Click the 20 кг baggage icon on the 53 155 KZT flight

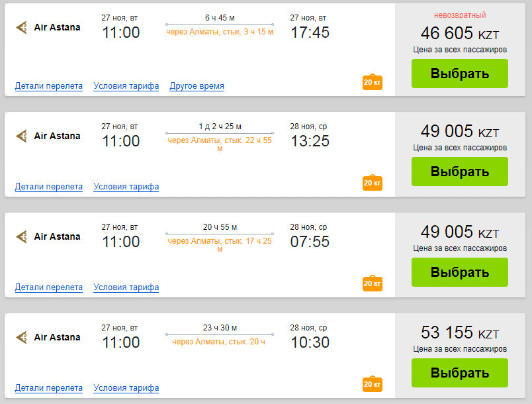(x=373, y=384)
